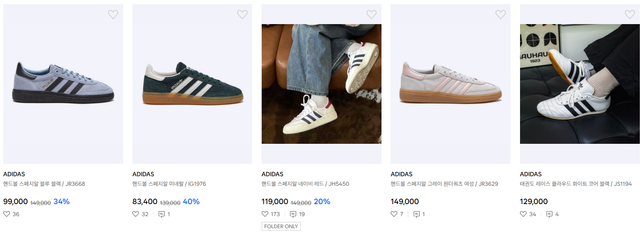
Task: Save Taekwondo Lace JS1194 with heart icon
Action: 630,15
